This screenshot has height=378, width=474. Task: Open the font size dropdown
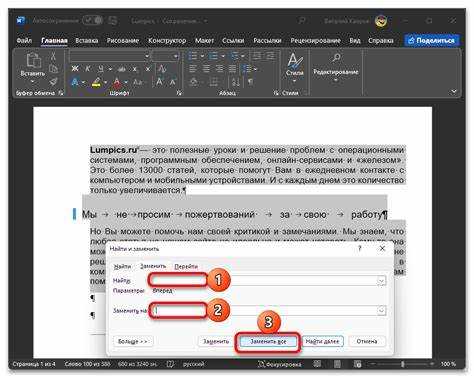(x=176, y=56)
